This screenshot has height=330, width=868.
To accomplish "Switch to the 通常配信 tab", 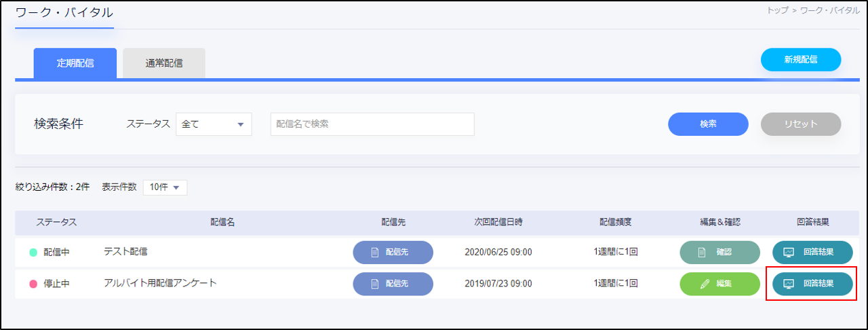I will (164, 63).
